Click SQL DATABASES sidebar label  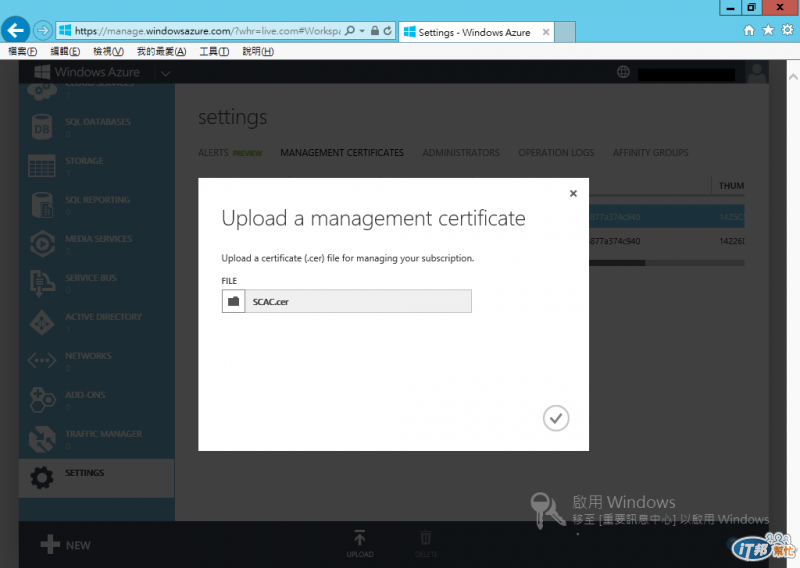coord(97,122)
